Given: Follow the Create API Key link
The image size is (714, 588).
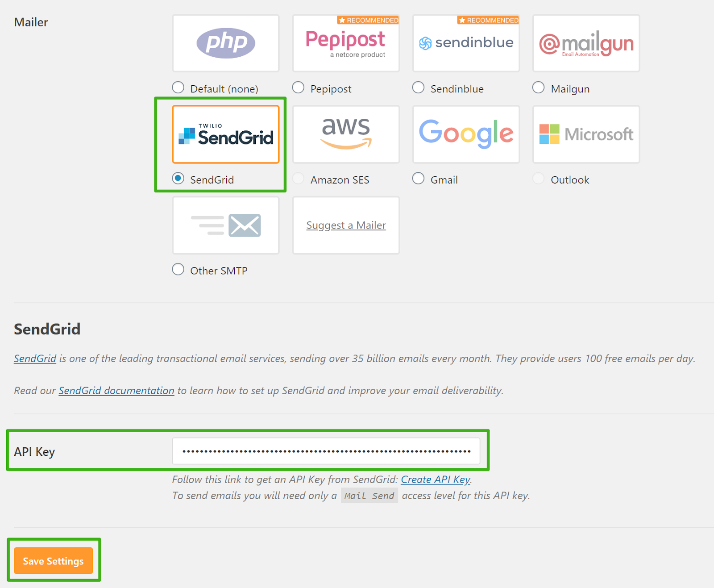Looking at the screenshot, I should click(x=436, y=480).
